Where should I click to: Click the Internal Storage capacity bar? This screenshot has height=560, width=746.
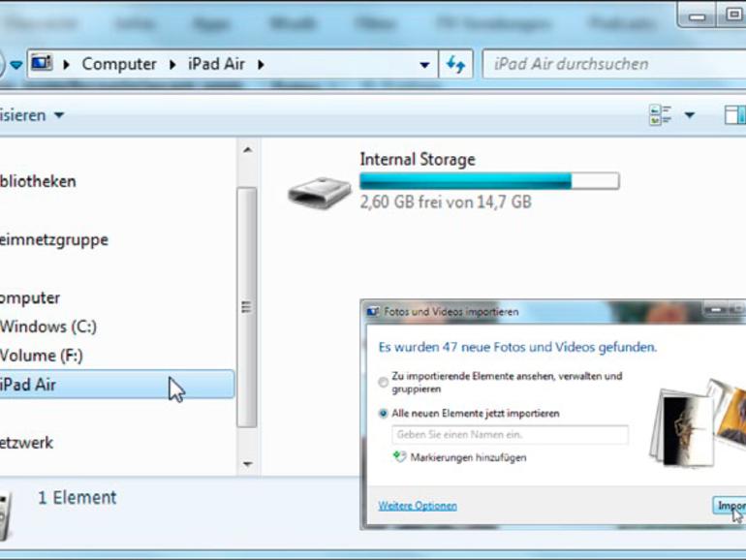(489, 181)
